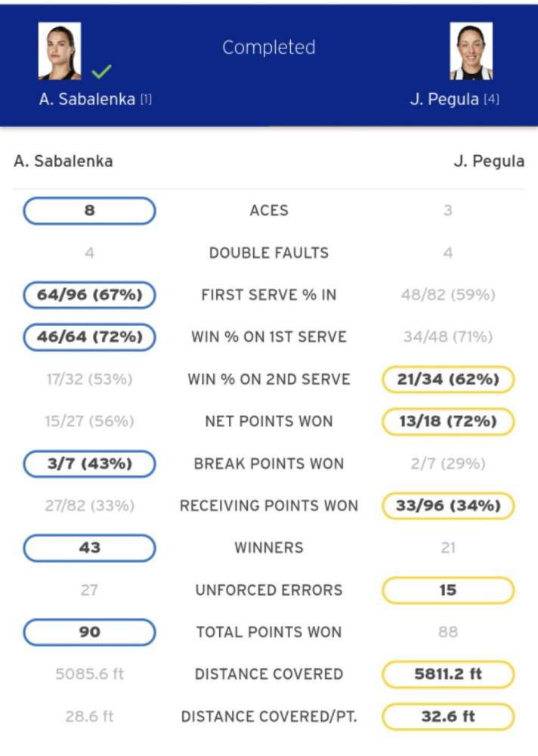Select Sabalenka's 90 total points pill
This screenshot has height=756, width=538.
90,631
